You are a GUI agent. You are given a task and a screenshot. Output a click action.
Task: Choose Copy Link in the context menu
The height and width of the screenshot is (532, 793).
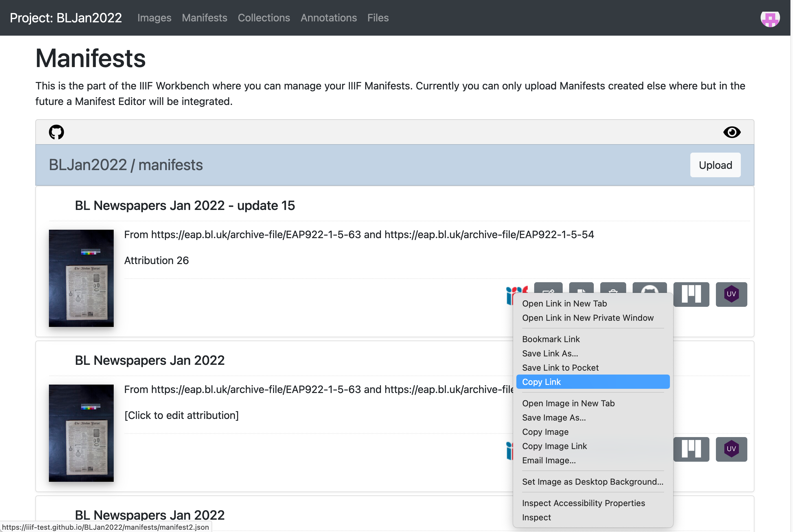[593, 382]
